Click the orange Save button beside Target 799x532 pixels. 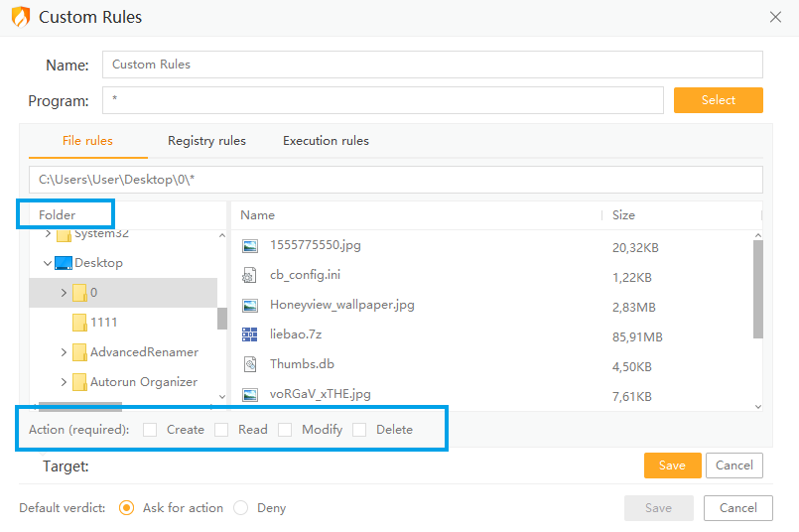pos(672,465)
